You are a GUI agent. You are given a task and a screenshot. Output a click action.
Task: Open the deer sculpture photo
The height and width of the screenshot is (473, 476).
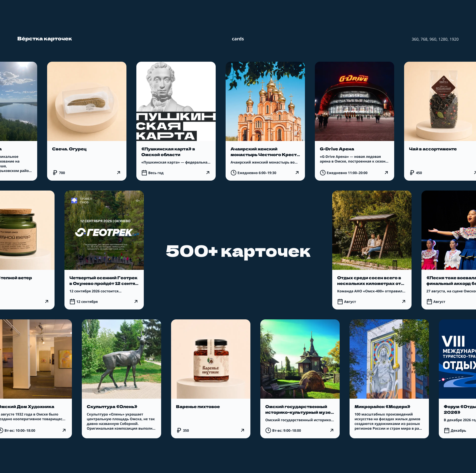121,359
